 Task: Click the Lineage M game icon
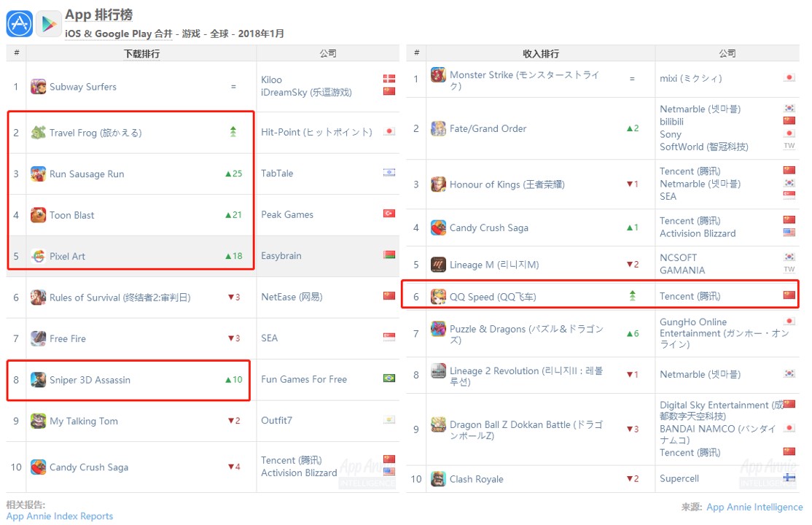[438, 264]
